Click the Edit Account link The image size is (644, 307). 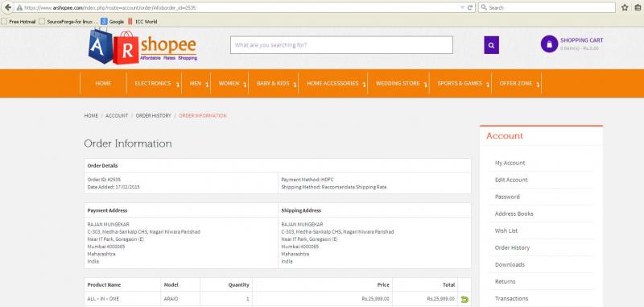tap(511, 180)
